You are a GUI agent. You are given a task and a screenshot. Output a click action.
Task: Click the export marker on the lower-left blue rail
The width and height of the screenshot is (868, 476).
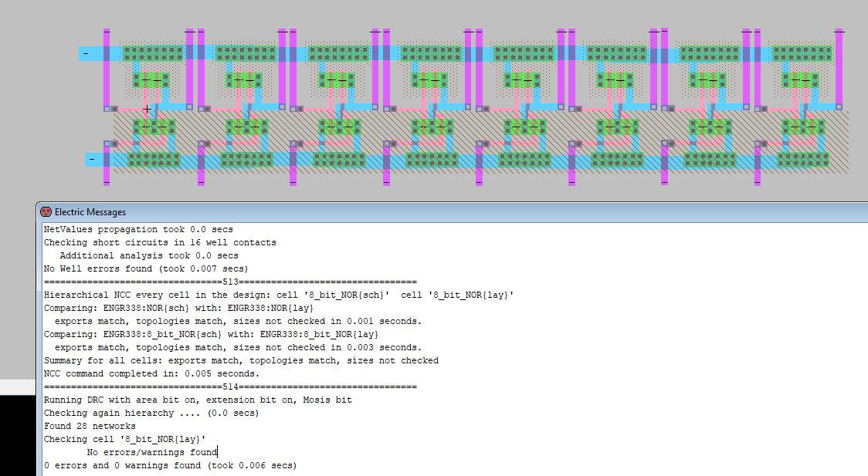[x=92, y=160]
